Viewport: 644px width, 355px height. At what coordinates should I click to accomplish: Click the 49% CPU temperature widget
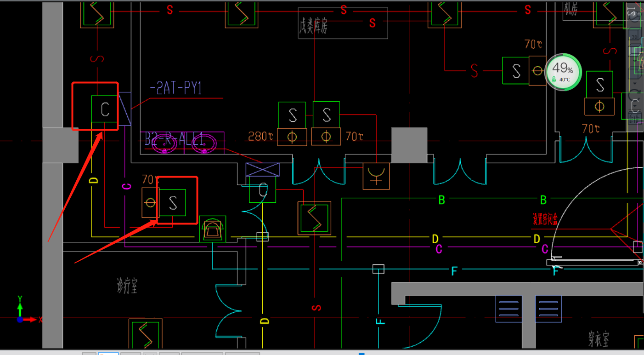(x=564, y=72)
